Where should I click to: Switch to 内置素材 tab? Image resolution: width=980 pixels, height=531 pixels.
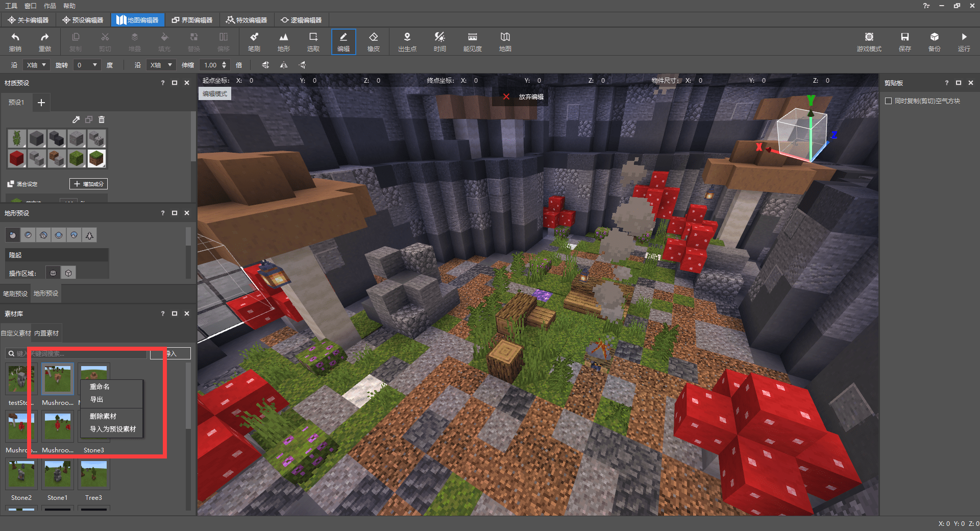tap(46, 333)
